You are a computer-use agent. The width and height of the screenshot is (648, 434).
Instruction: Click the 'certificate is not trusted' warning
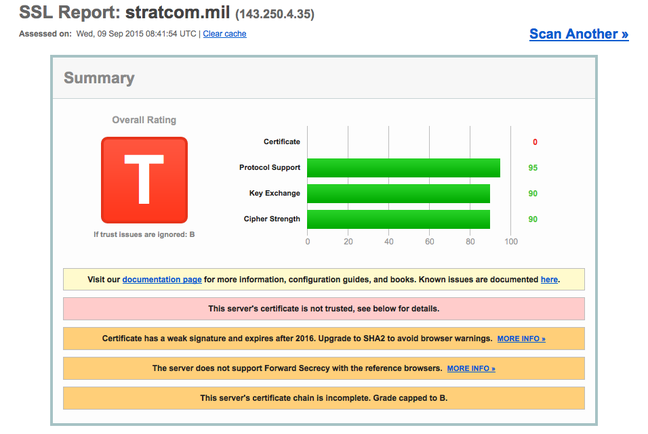tap(324, 309)
